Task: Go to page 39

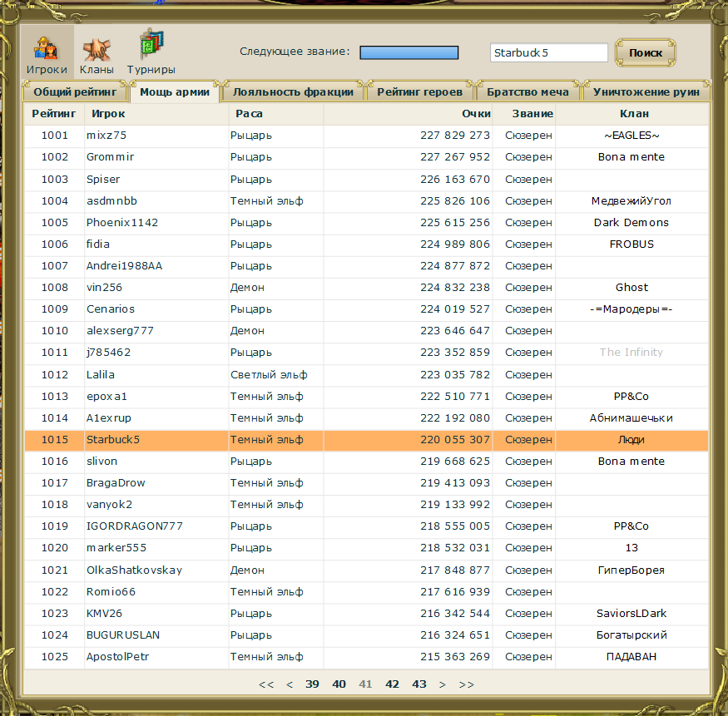Action: pyautogui.click(x=312, y=684)
